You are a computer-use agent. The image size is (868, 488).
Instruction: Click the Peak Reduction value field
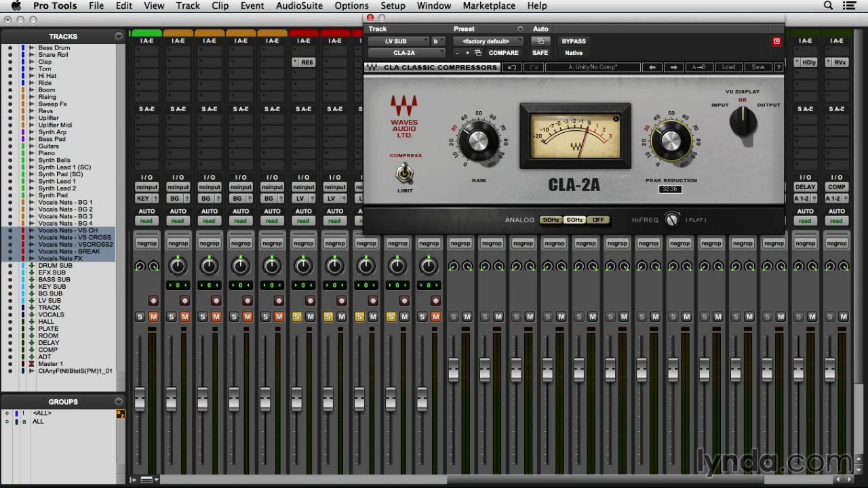670,189
